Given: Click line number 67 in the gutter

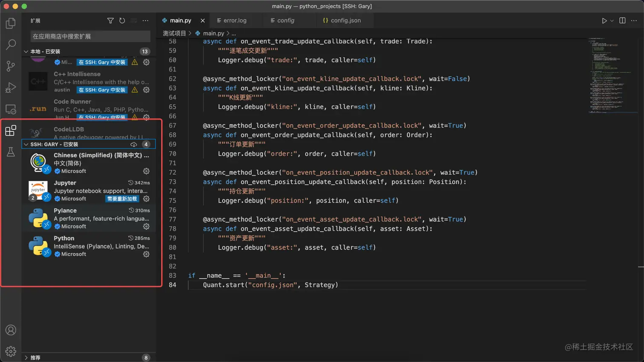Looking at the screenshot, I should pos(172,125).
